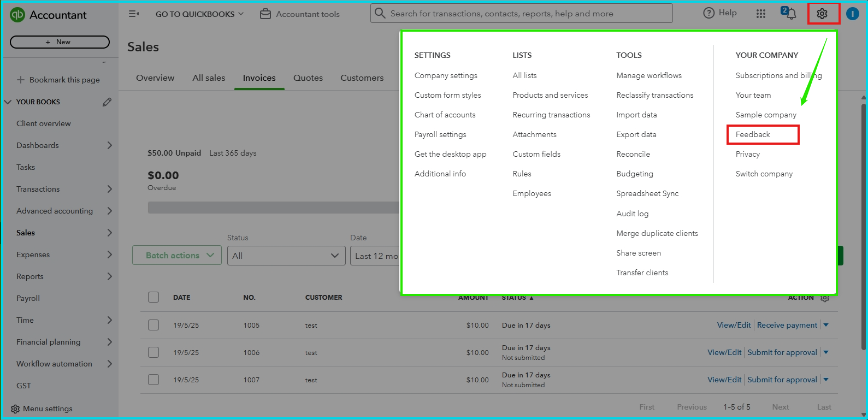868x420 pixels.
Task: Click the Accountant tools briefcase icon
Action: (x=265, y=14)
